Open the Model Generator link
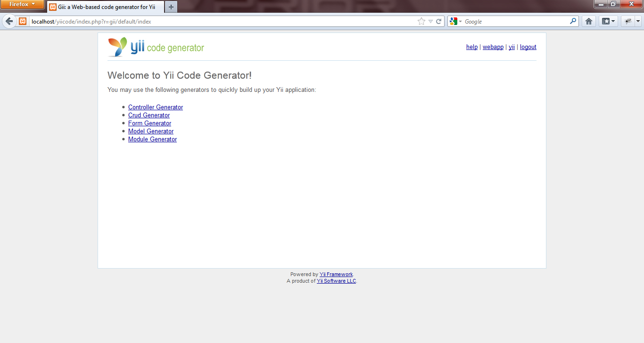 151,131
